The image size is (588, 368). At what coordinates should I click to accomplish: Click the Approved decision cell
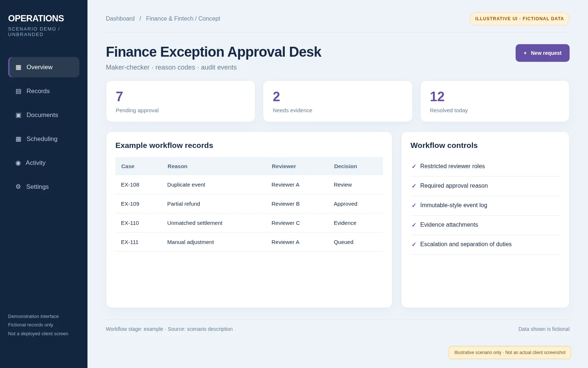[x=345, y=204]
